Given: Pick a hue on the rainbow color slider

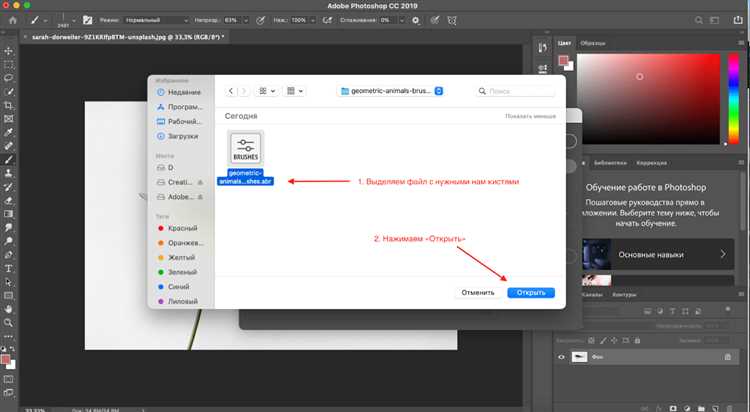Looking at the screenshot, I should [733, 99].
